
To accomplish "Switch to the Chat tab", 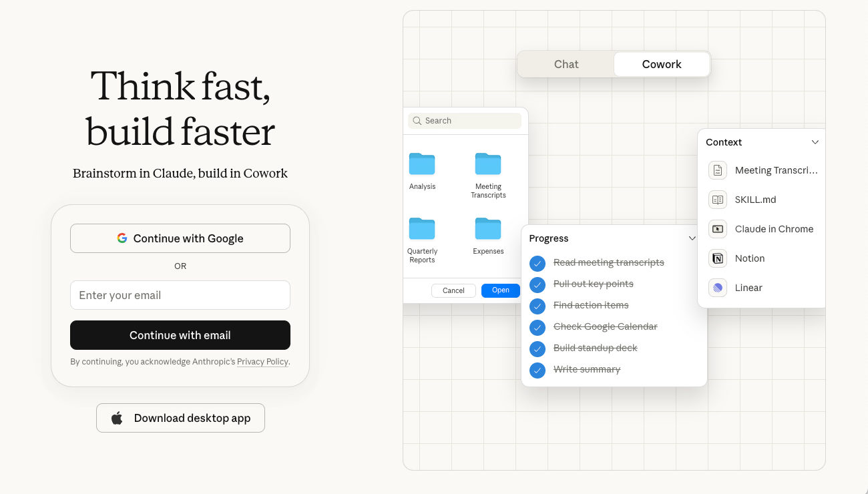I will (566, 65).
